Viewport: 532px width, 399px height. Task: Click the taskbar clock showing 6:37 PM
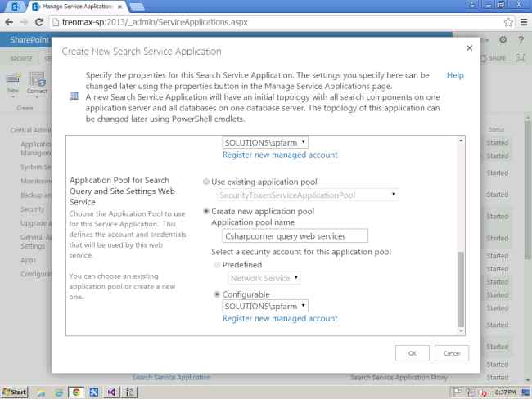505,392
